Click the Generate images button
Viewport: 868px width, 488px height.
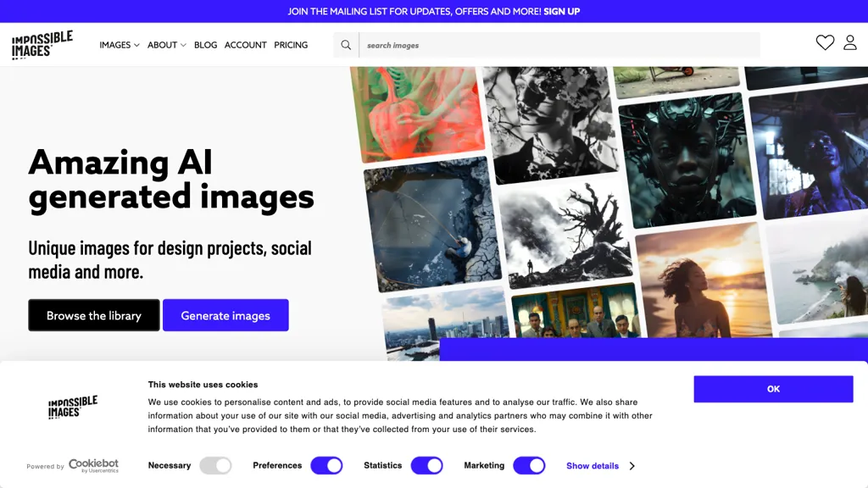point(225,315)
